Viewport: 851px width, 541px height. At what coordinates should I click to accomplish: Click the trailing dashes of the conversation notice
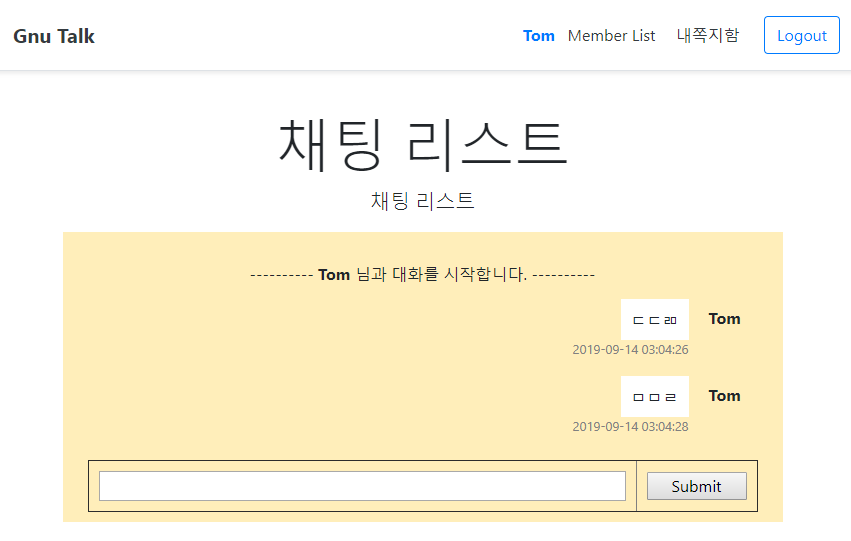tap(564, 274)
